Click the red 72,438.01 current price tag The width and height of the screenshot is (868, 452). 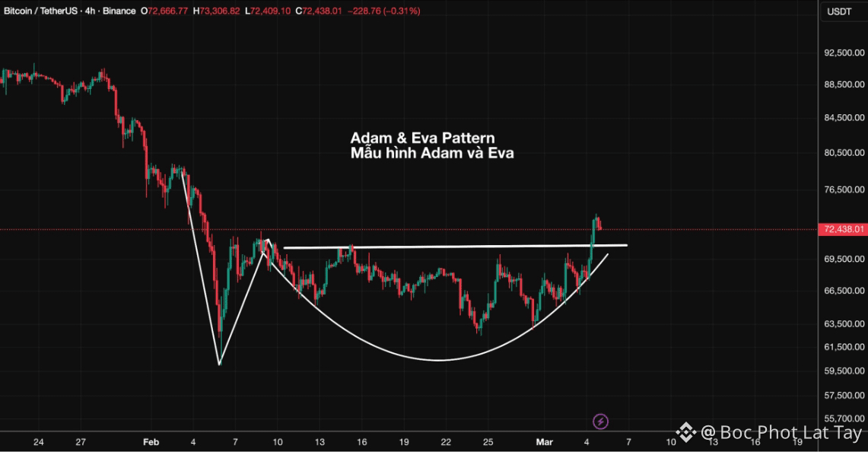click(843, 229)
